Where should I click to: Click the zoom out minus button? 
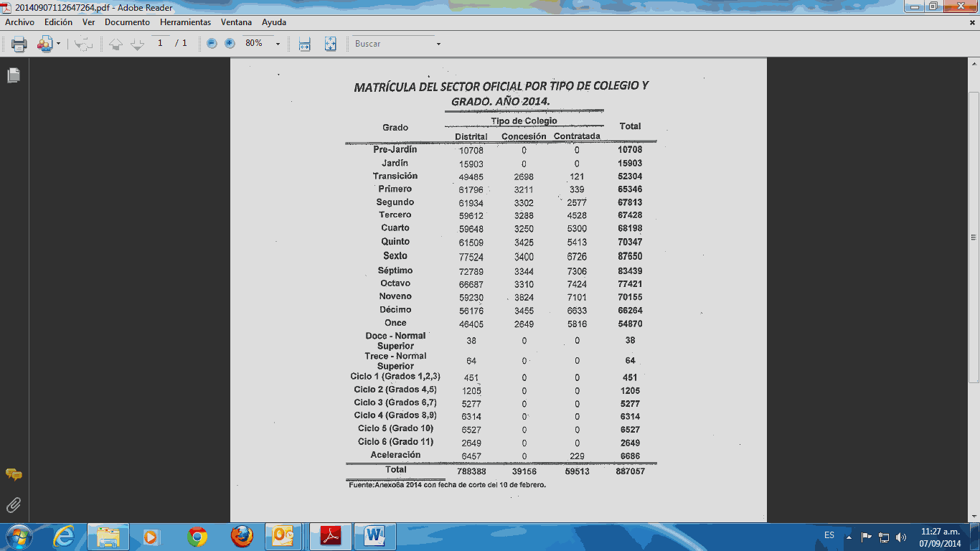pyautogui.click(x=212, y=44)
